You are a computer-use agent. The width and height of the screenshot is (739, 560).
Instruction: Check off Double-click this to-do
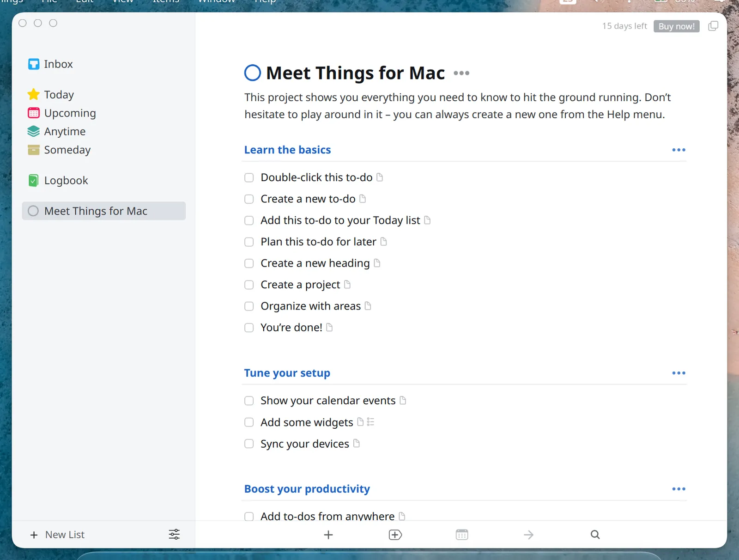click(x=249, y=178)
